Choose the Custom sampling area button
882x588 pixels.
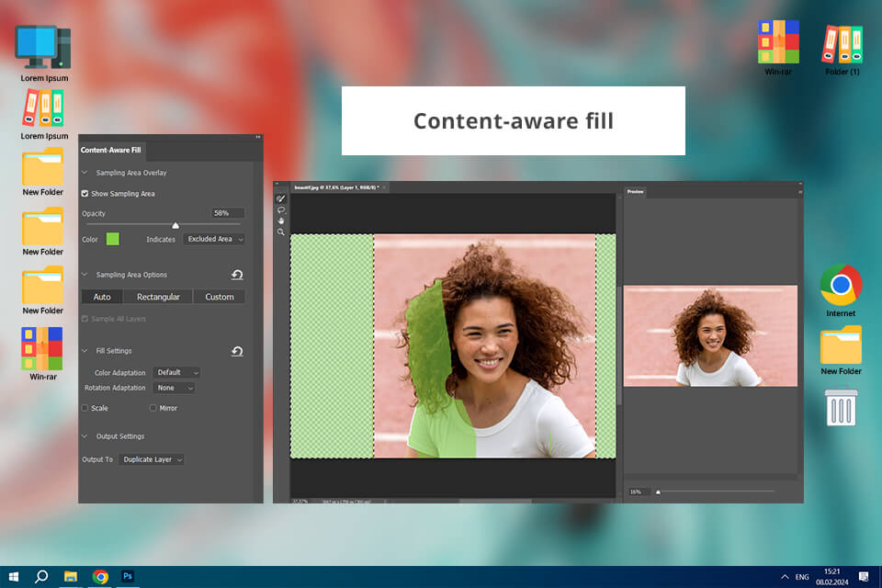(219, 297)
